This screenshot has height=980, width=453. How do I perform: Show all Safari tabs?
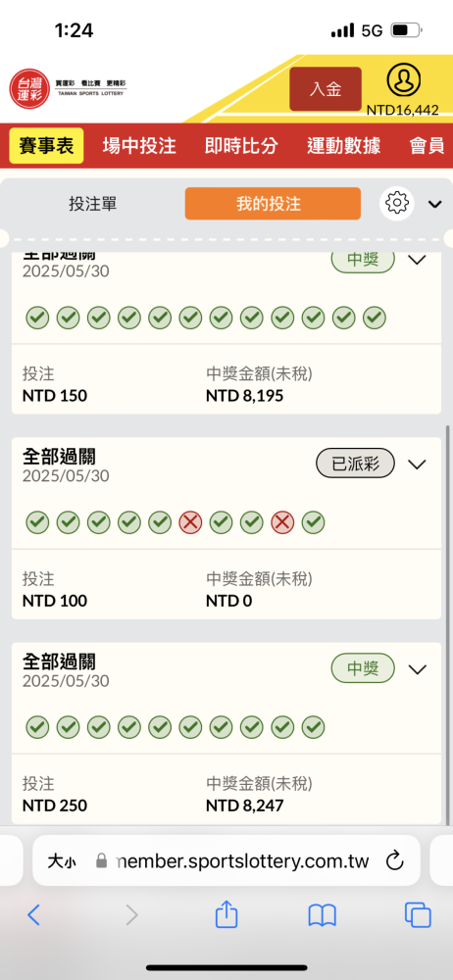[x=418, y=915]
